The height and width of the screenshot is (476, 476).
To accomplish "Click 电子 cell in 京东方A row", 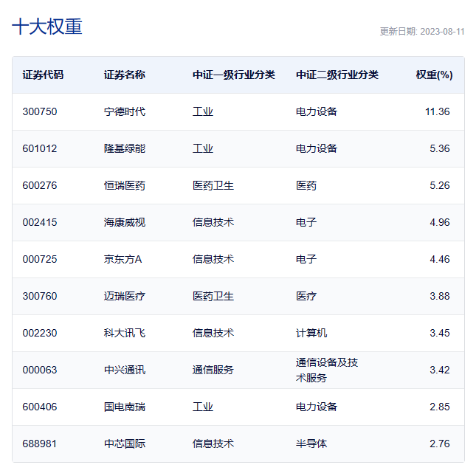I will click(x=306, y=259).
